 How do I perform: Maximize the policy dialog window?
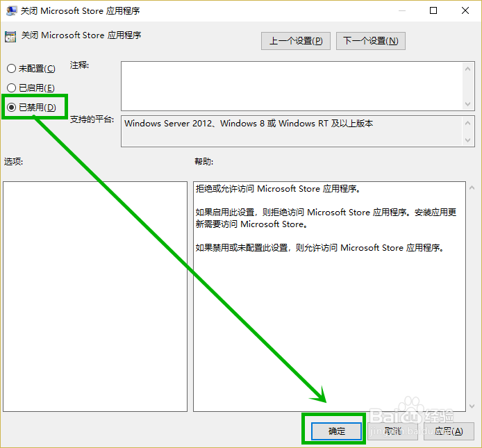point(433,10)
